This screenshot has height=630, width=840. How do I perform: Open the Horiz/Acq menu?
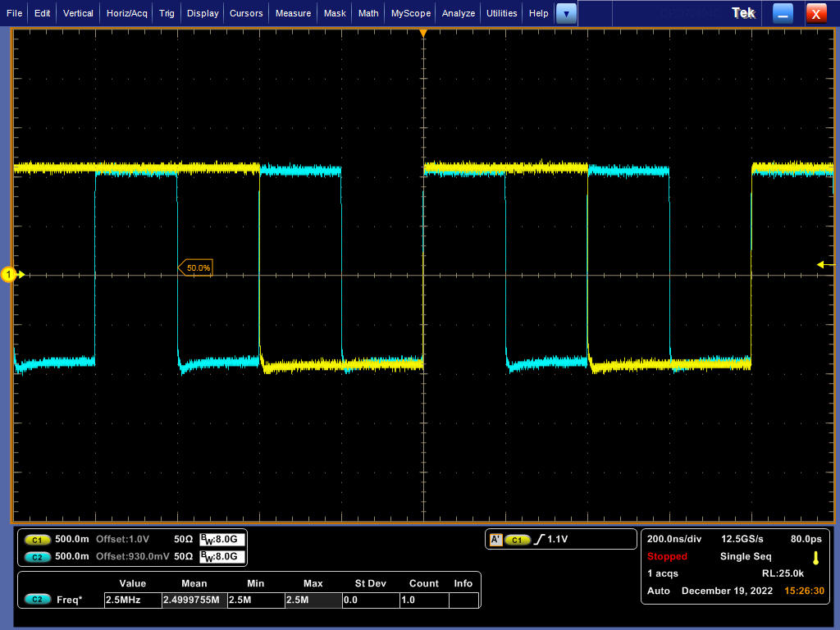(x=126, y=13)
